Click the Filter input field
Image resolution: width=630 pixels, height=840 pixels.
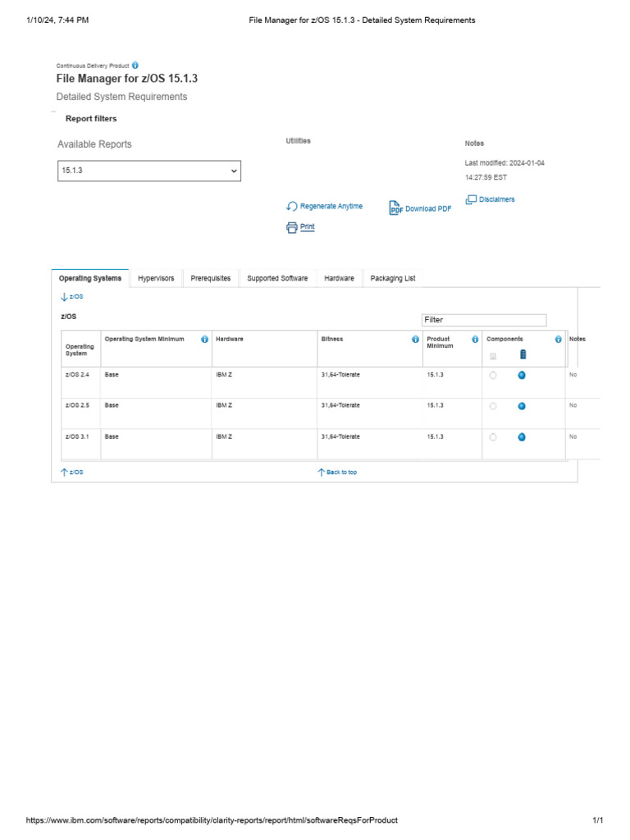[483, 320]
